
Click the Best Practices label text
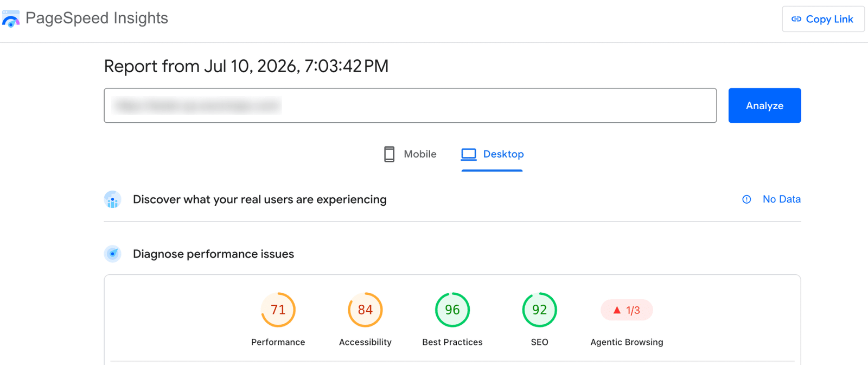point(452,342)
